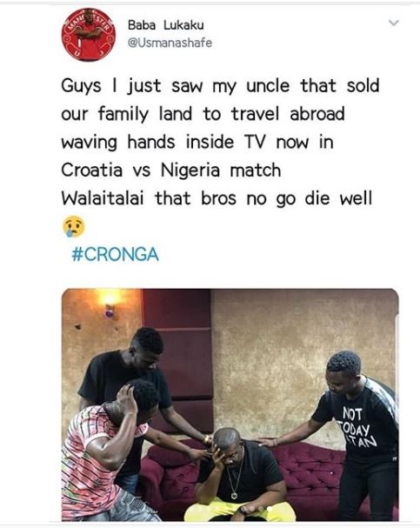The width and height of the screenshot is (420, 528).
Task: Open Baba Lukaku's profile picture
Action: click(x=88, y=35)
